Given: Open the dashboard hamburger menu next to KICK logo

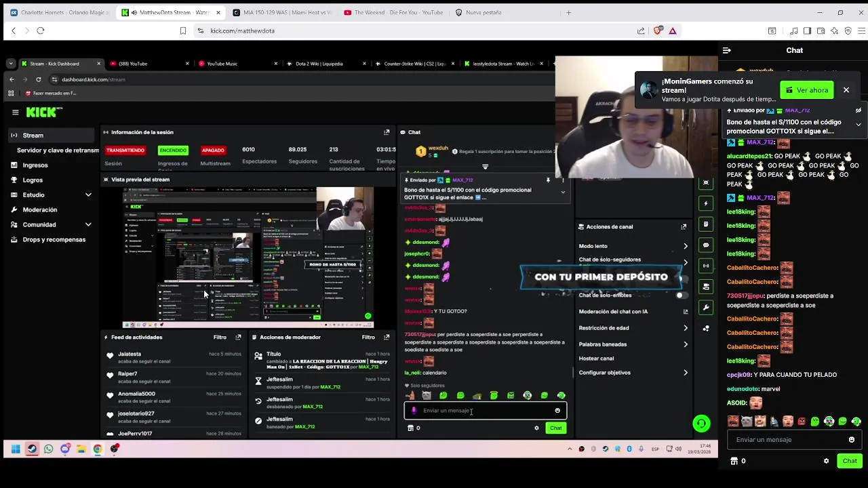Looking at the screenshot, I should click(x=15, y=113).
